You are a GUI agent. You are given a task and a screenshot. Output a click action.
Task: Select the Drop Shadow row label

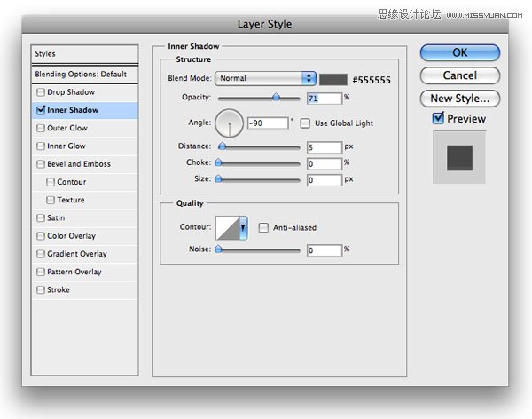[x=71, y=92]
